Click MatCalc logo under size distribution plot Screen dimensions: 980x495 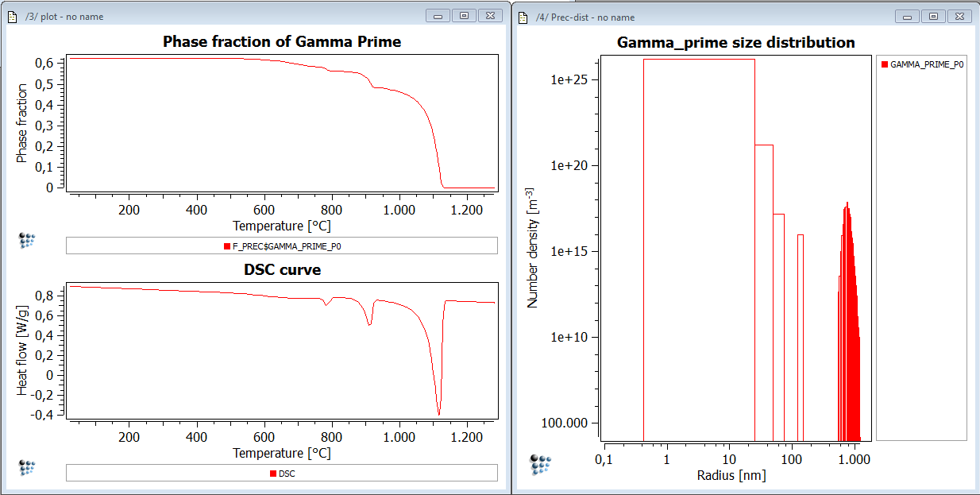541,464
